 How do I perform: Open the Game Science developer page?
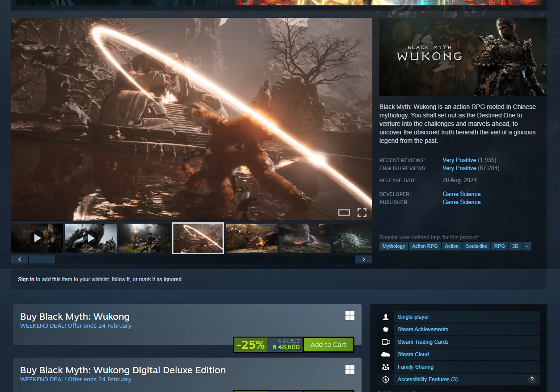[x=461, y=194]
